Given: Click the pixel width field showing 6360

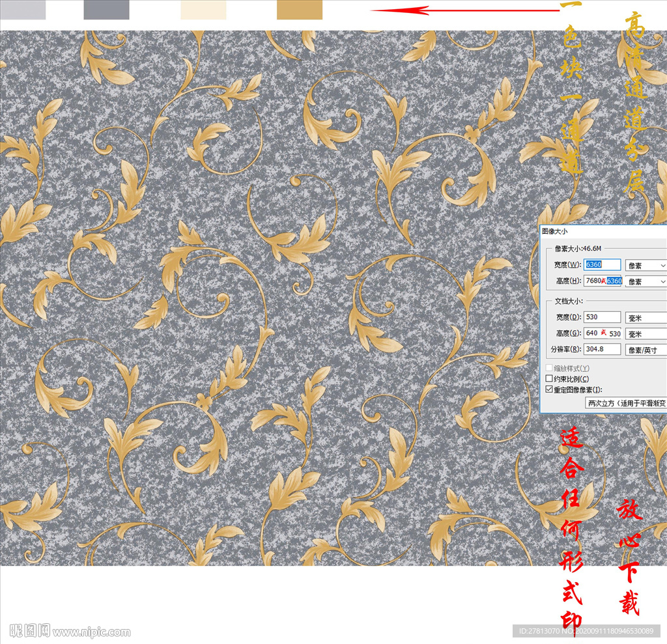Looking at the screenshot, I should coord(602,264).
